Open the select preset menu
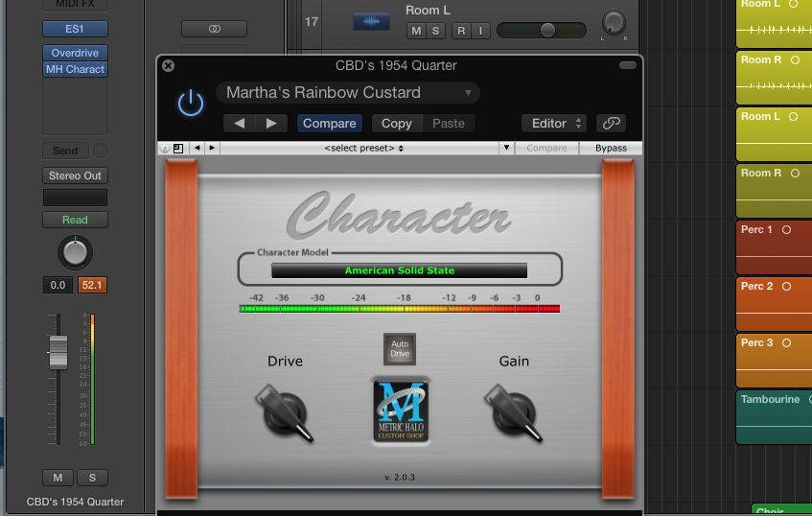The image size is (812, 516). pos(364,148)
